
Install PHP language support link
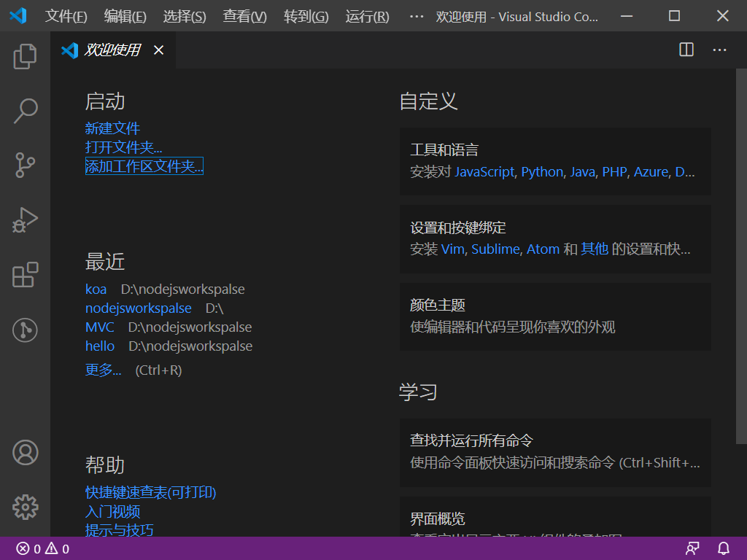614,172
